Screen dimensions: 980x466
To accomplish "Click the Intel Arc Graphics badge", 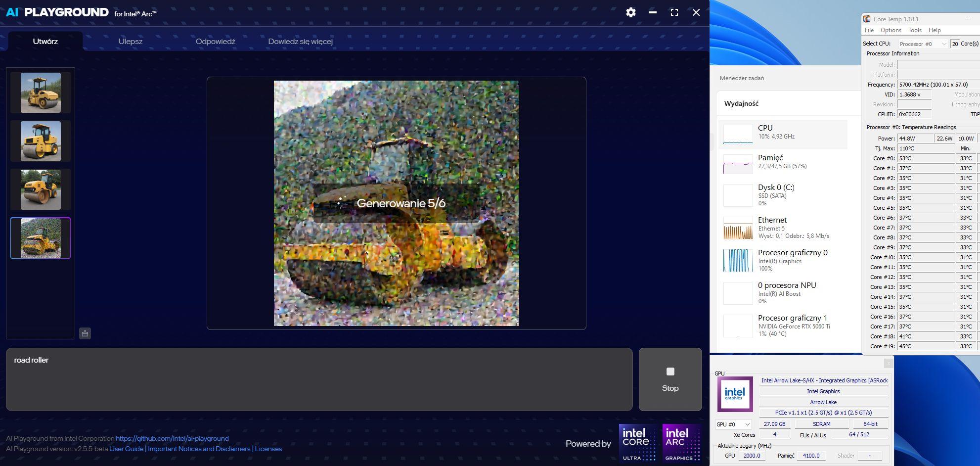I will click(682, 443).
